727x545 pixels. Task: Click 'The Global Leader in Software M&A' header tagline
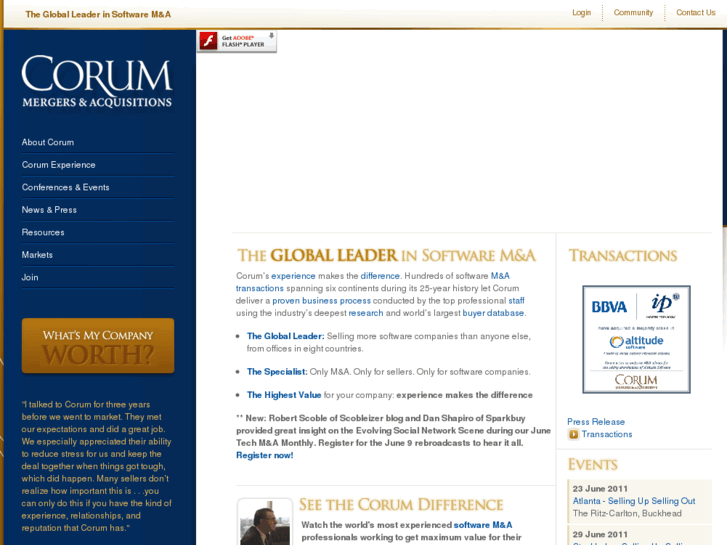[98, 14]
